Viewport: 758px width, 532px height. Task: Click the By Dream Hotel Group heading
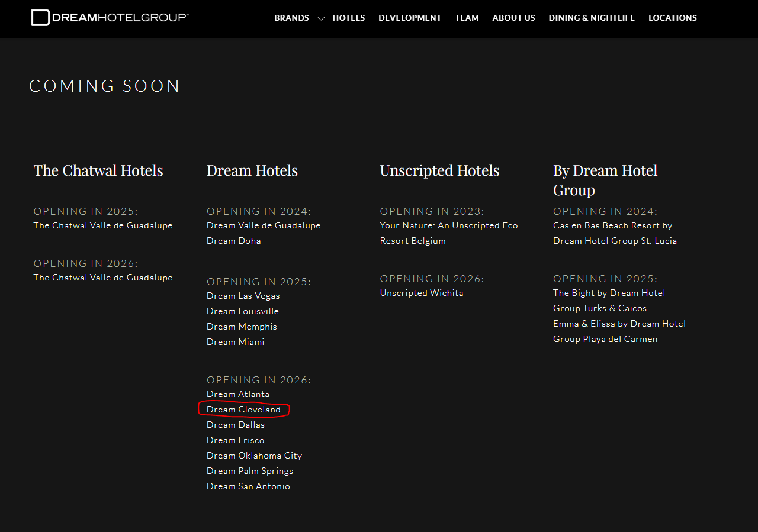pyautogui.click(x=605, y=180)
